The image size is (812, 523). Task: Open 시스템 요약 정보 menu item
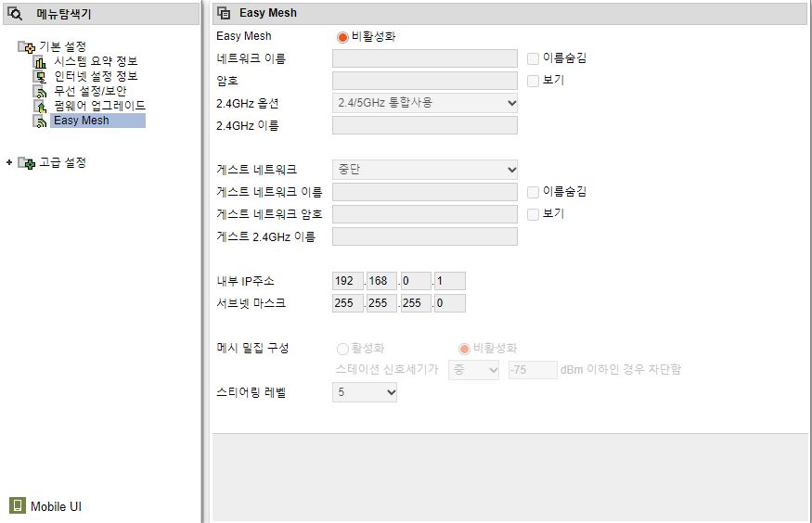click(x=96, y=61)
